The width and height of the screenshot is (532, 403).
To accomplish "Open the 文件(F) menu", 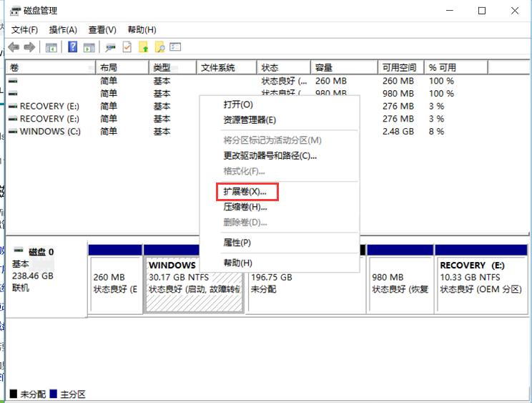I will [x=24, y=30].
